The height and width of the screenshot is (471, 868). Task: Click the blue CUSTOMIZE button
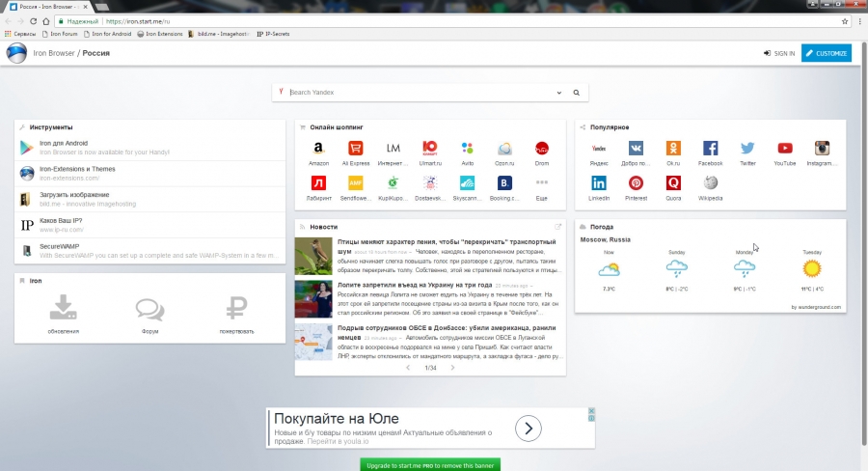(826, 53)
